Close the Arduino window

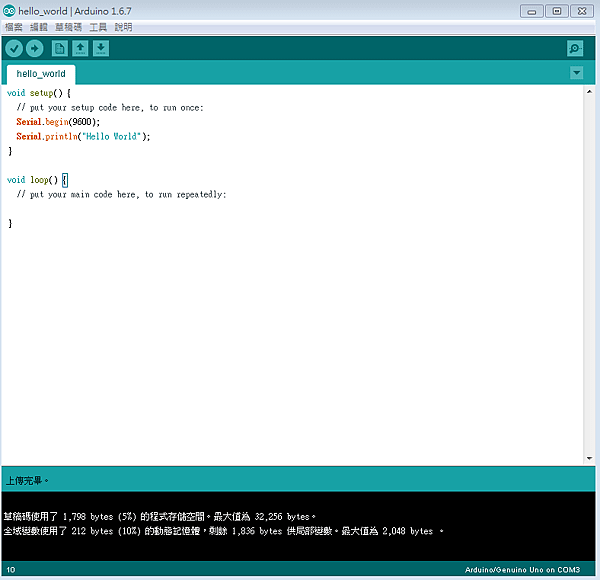(x=582, y=11)
